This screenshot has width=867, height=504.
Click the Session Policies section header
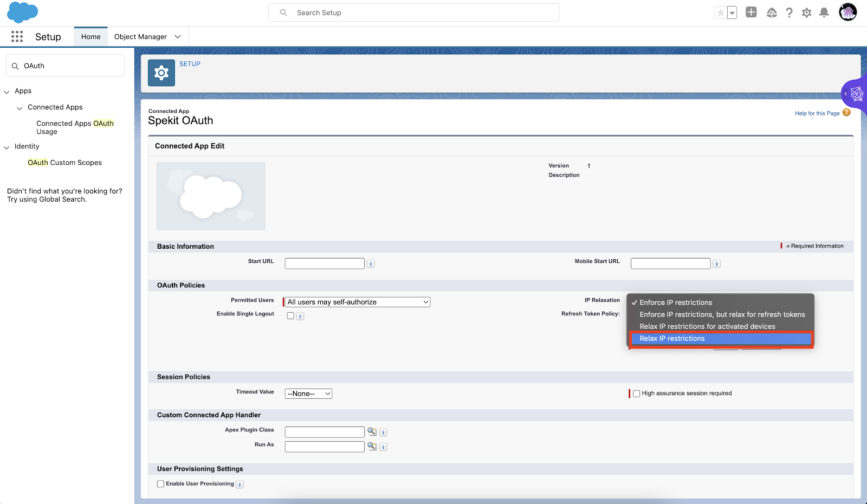pyautogui.click(x=184, y=377)
